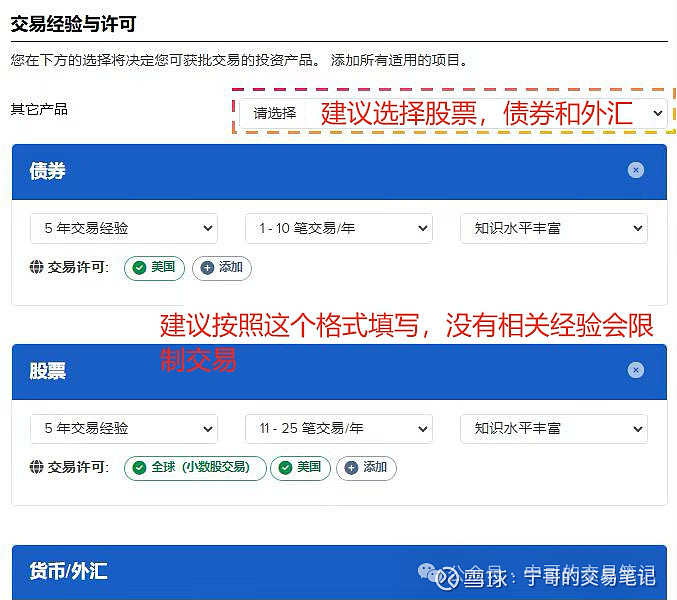Image resolution: width=677 pixels, height=600 pixels.
Task: Open the stocks 11 - 25 笔交易/年 dropdown
Action: 339,429
